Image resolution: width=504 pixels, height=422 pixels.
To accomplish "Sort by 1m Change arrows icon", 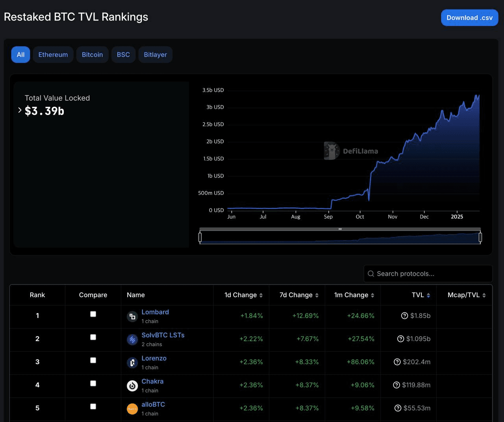I will click(372, 295).
